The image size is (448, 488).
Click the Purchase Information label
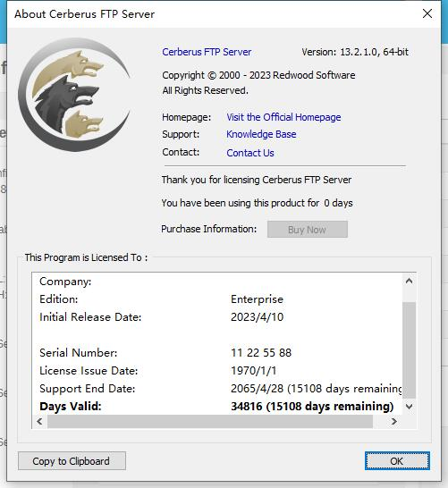point(209,229)
